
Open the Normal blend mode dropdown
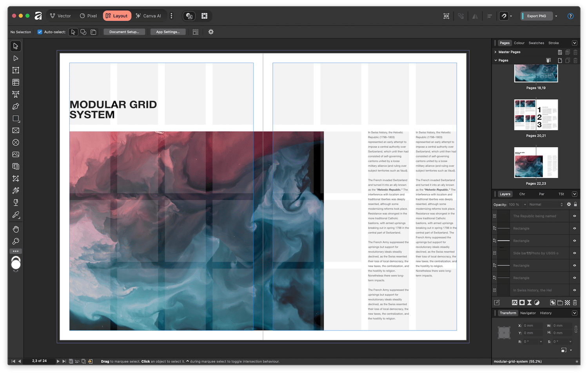click(x=546, y=204)
